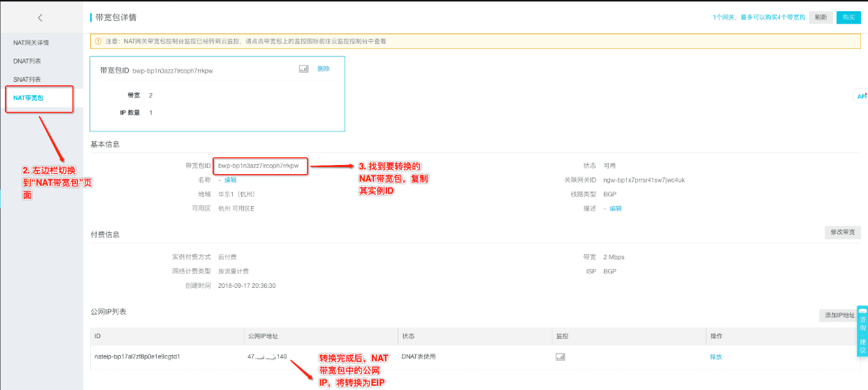Switch to DNAT列表 in the sidebar

[27, 61]
